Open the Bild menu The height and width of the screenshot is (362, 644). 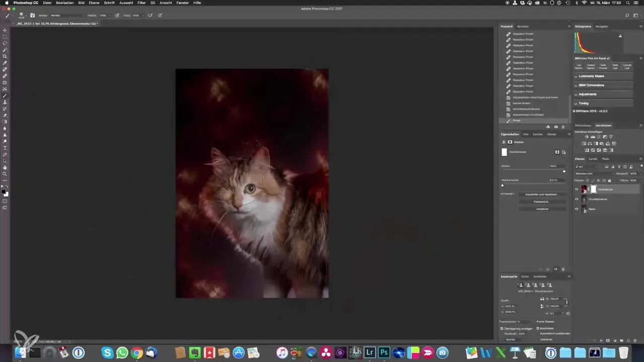[81, 3]
